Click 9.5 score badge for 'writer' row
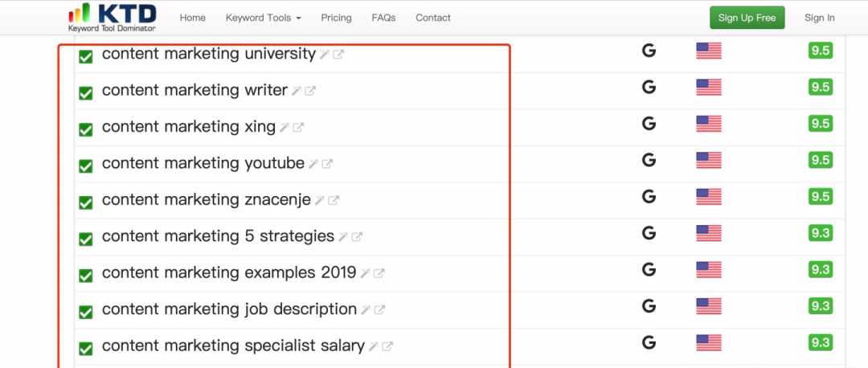The width and height of the screenshot is (868, 368). pos(820,88)
